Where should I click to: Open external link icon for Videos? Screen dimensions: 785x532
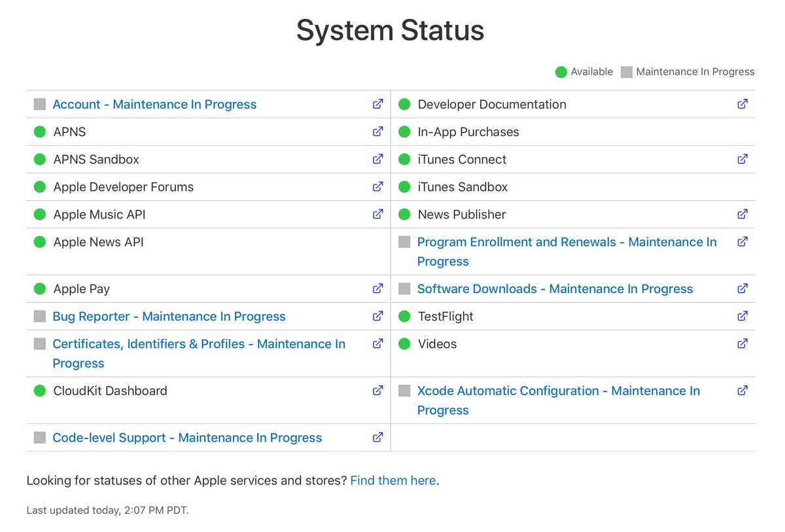(742, 344)
